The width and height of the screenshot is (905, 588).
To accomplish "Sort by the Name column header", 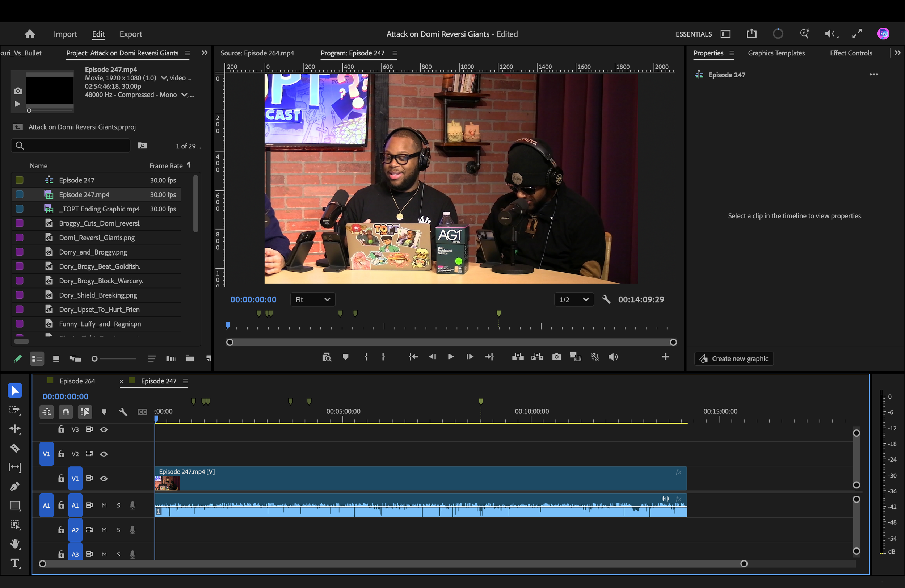I will (x=39, y=166).
